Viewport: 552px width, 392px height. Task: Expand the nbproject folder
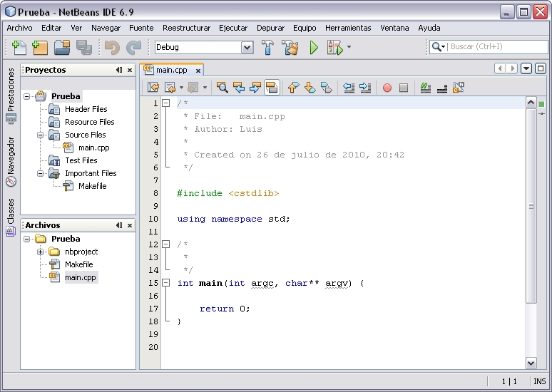41,252
